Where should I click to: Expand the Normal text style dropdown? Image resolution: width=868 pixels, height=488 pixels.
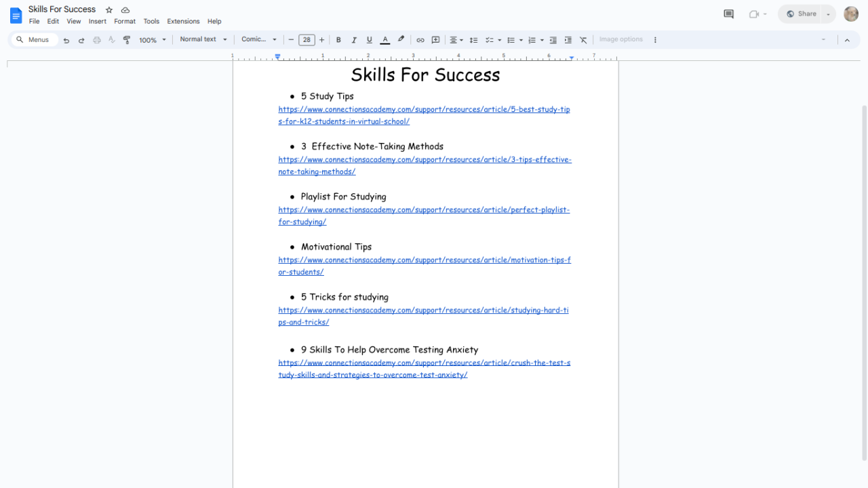[x=203, y=40]
